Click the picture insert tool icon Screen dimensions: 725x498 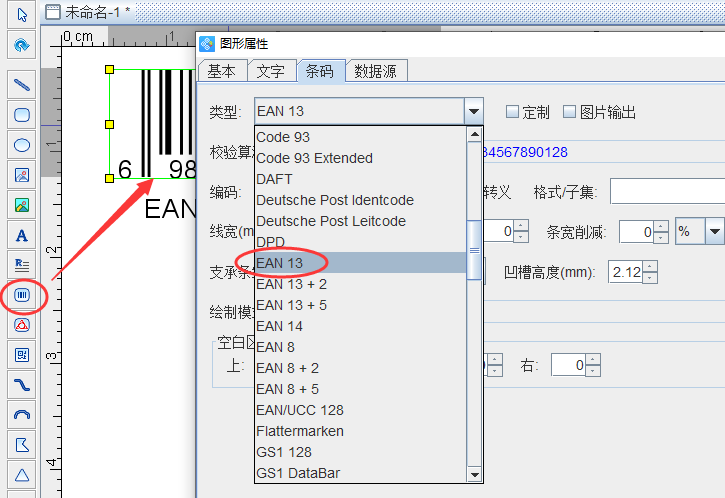pos(22,205)
